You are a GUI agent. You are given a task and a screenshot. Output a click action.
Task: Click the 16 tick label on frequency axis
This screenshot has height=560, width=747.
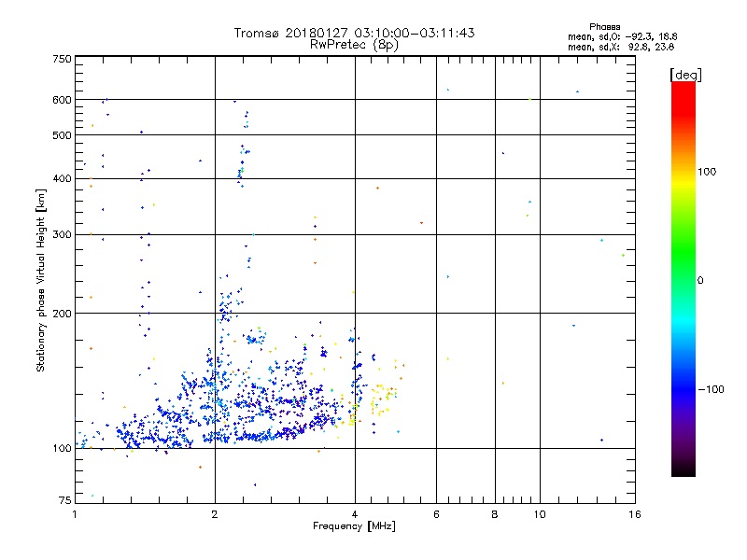[635, 514]
